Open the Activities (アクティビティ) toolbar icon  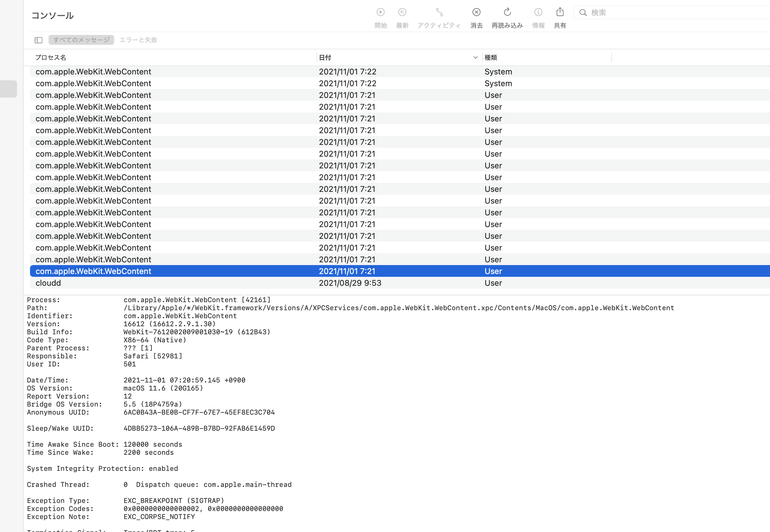point(439,13)
